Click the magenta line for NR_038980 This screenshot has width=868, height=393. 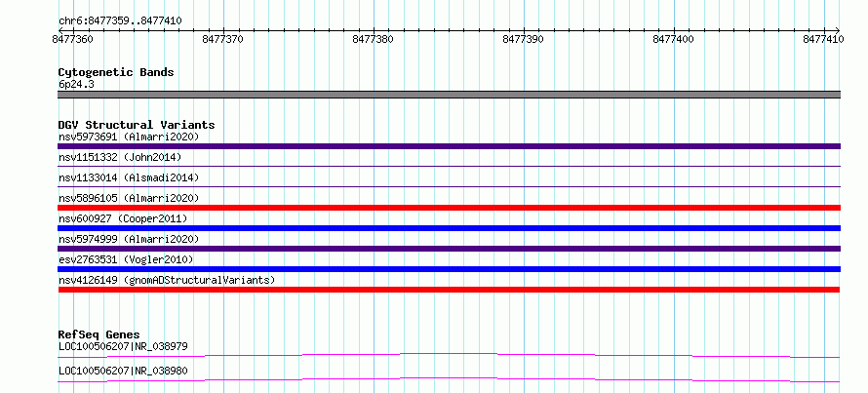(x=449, y=379)
